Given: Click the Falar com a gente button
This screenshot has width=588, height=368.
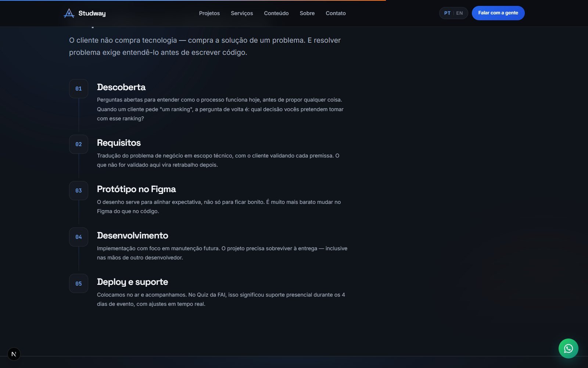Looking at the screenshot, I should tap(498, 13).
